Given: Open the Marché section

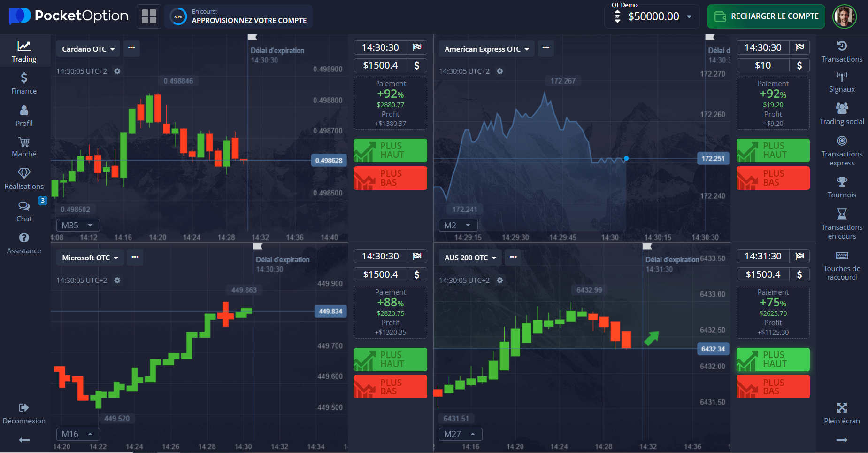Looking at the screenshot, I should click(24, 147).
